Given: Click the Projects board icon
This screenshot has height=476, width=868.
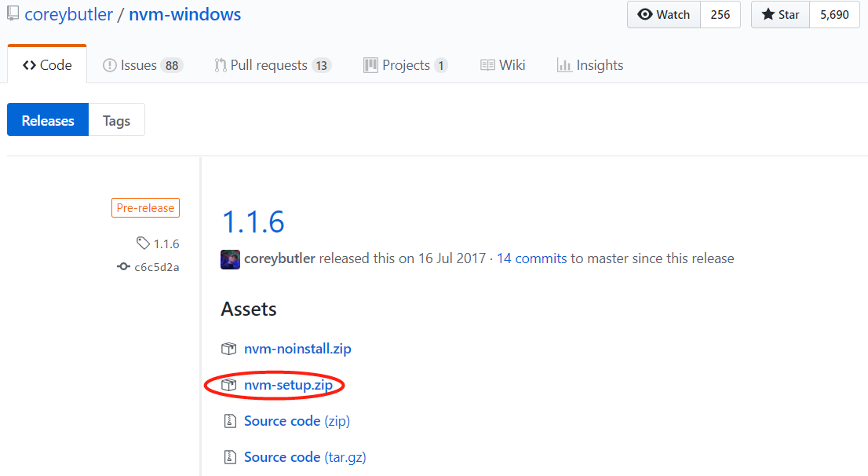Looking at the screenshot, I should [370, 65].
